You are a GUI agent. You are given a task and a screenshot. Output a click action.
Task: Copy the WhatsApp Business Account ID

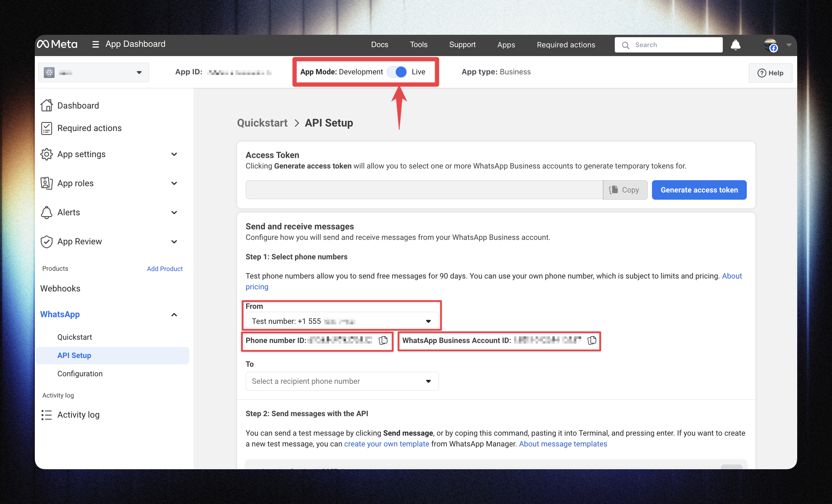coord(592,340)
